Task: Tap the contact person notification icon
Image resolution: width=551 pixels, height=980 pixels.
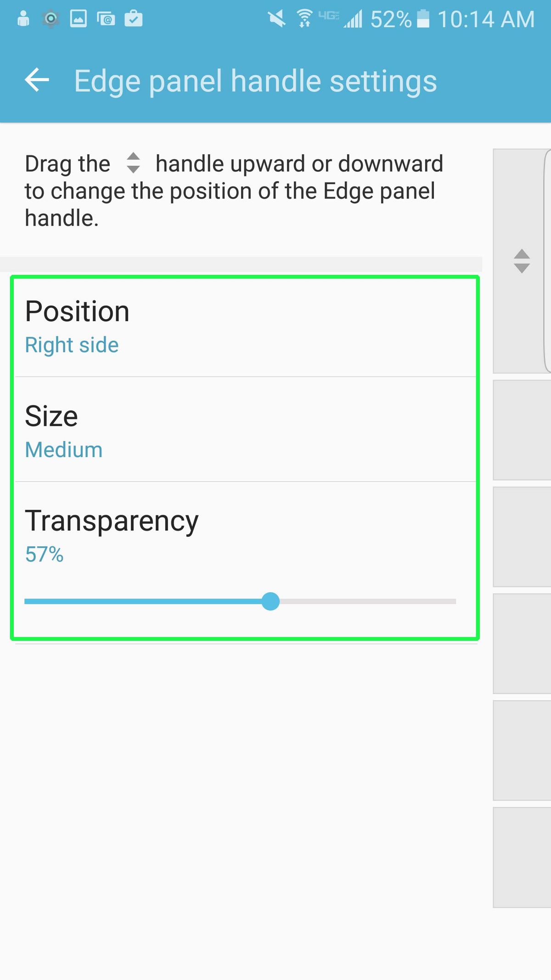Action: click(23, 19)
